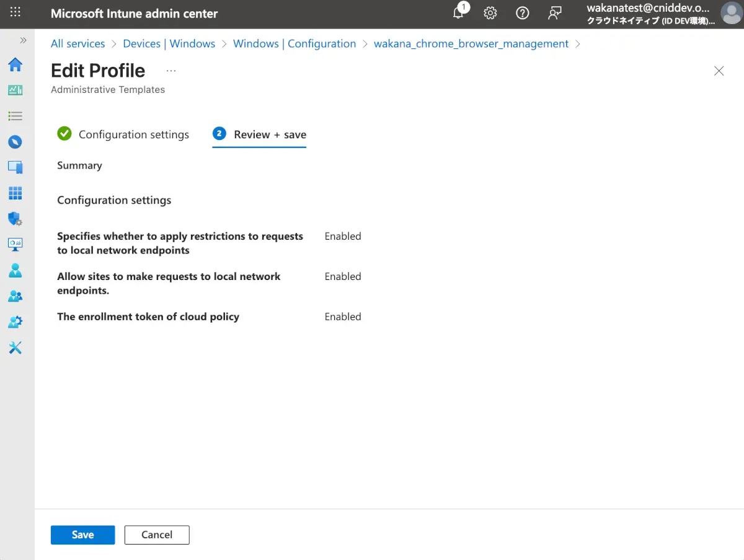Click the account avatar picture
The height and width of the screenshot is (560, 744).
click(732, 13)
